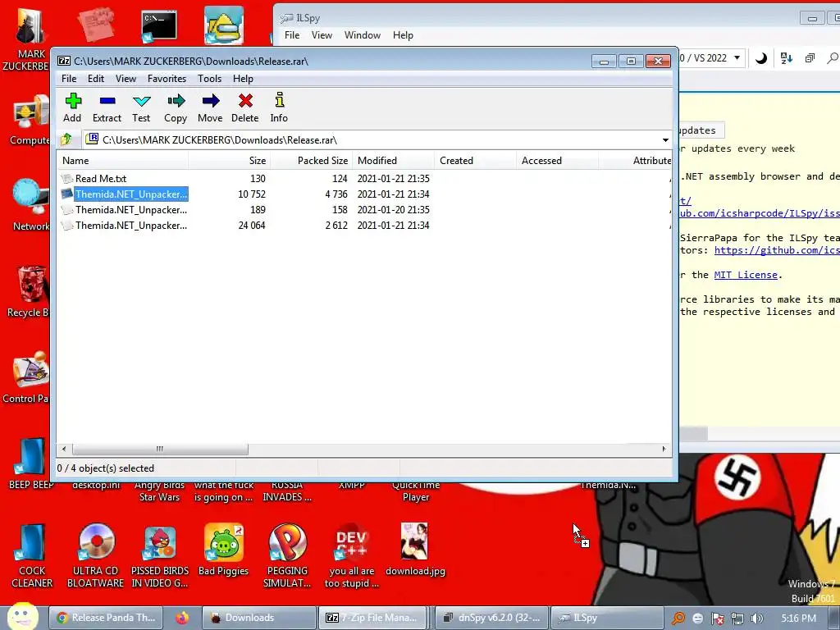Click the Extract toolbar icon

tap(107, 107)
